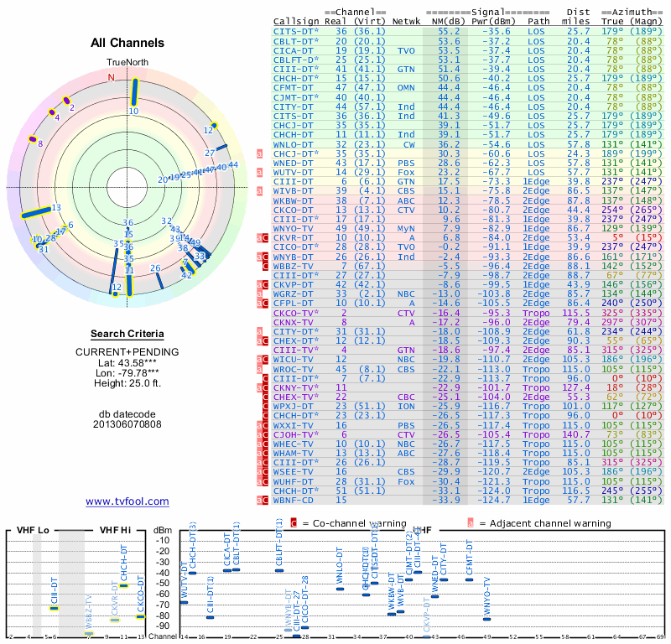
Task: Select the WKBW-DT callsign in the table
Action: coord(293,200)
